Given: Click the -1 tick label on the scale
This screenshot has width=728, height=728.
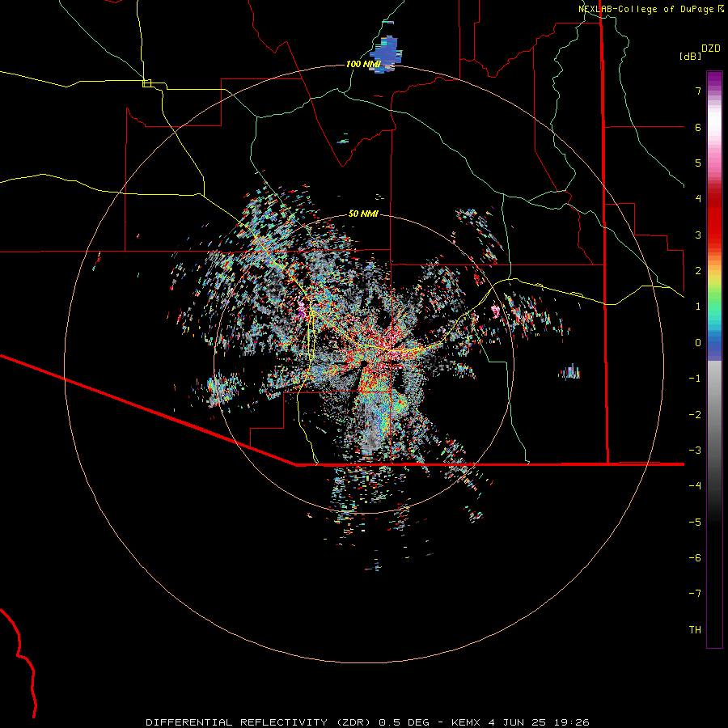Looking at the screenshot, I should click(695, 379).
